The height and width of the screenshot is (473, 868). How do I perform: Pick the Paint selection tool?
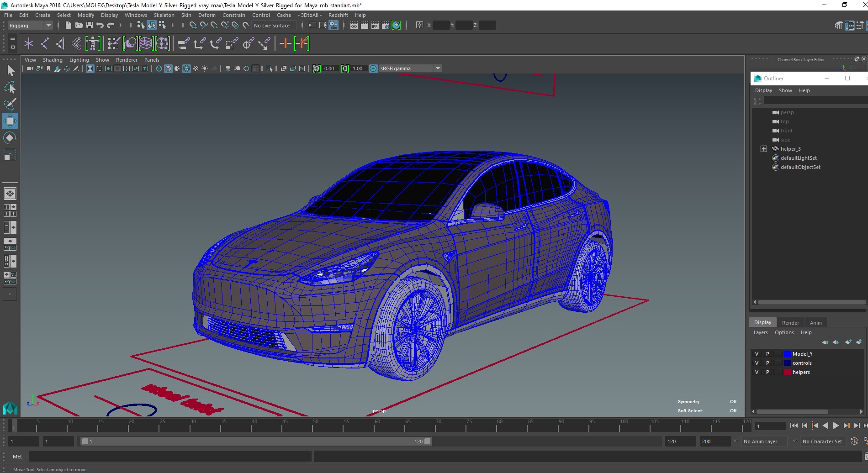pos(10,104)
